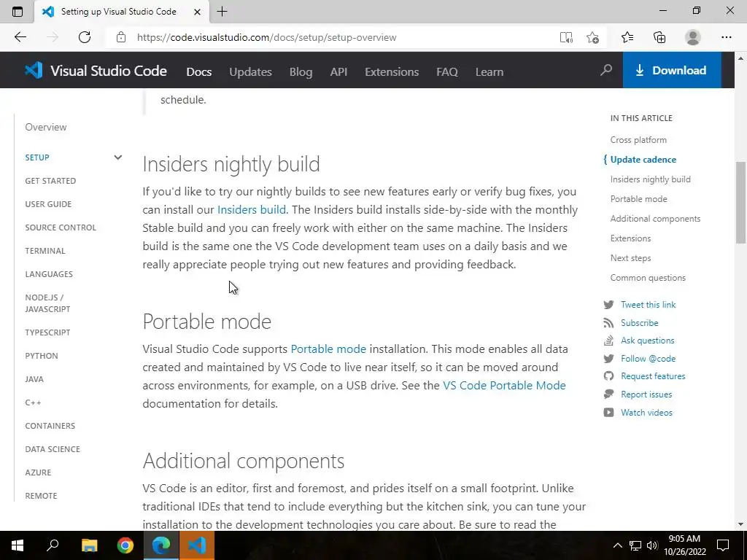The image size is (747, 560).
Task: Expand PYTHON in the sidebar
Action: point(42,356)
